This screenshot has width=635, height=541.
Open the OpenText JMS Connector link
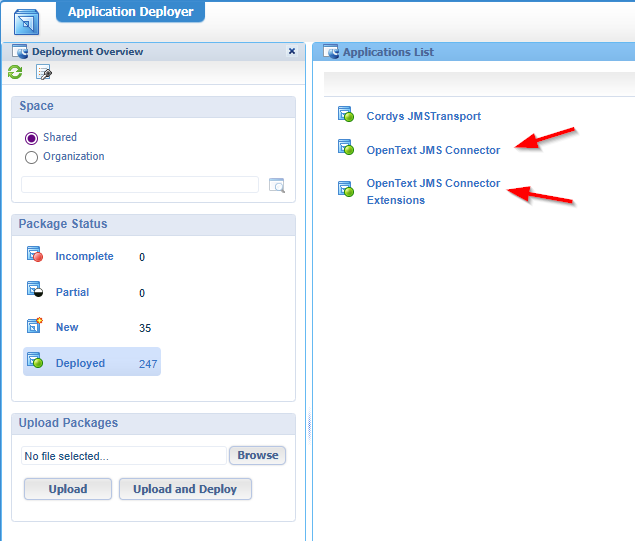pos(433,150)
